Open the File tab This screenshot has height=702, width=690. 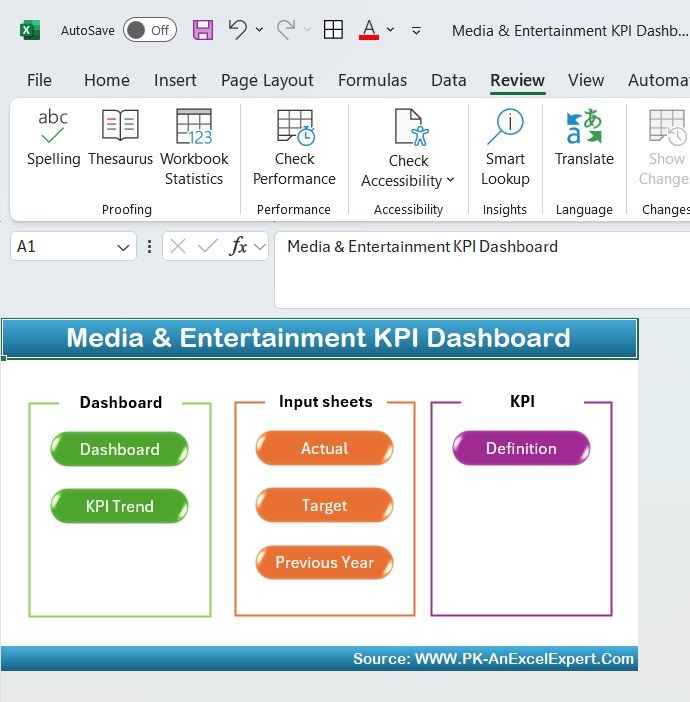tap(39, 80)
